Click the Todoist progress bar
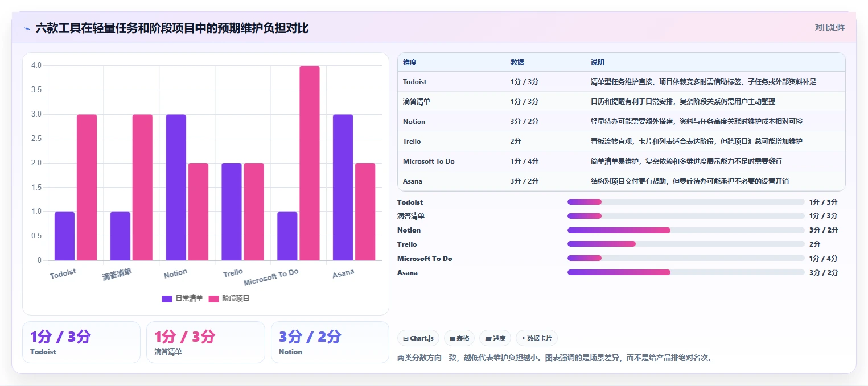 (x=686, y=202)
